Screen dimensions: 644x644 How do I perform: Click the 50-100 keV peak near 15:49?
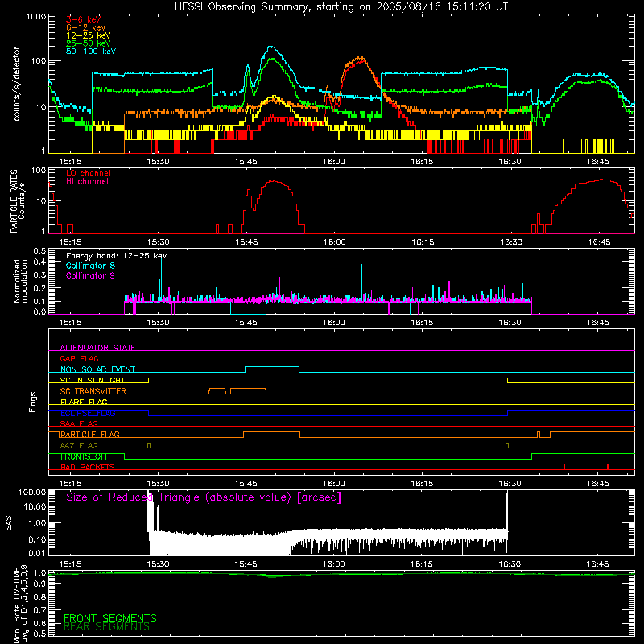click(x=270, y=47)
